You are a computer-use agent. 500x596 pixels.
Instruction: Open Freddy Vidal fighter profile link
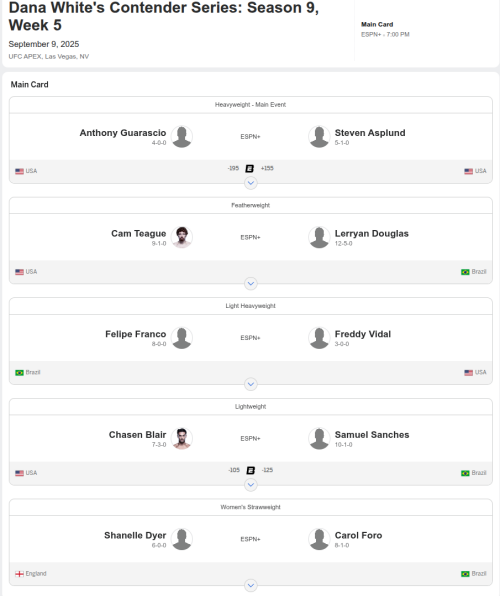(363, 334)
